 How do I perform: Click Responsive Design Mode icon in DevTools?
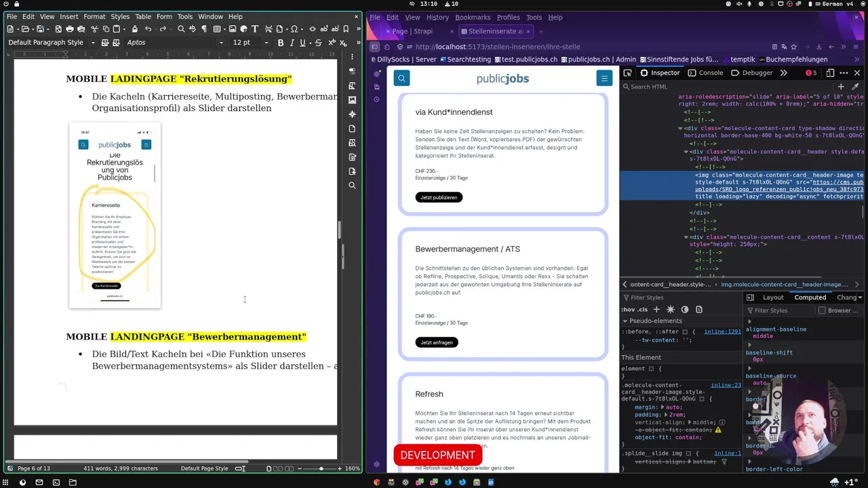830,73
